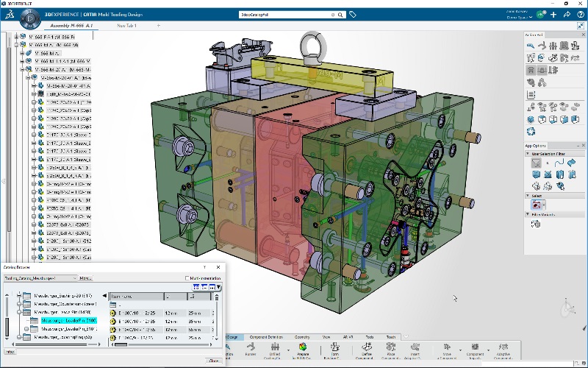
Task: Enable the Multi-instantiation checkbox
Action: 187,278
